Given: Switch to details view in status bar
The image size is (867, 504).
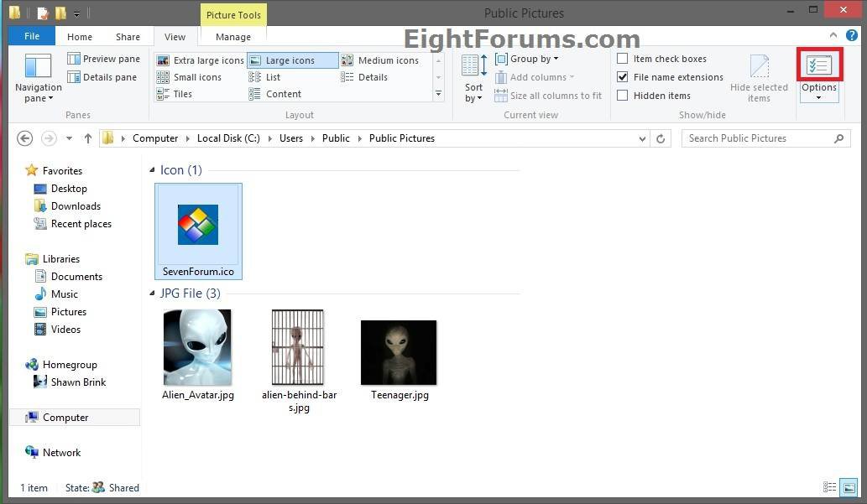Looking at the screenshot, I should (x=829, y=487).
